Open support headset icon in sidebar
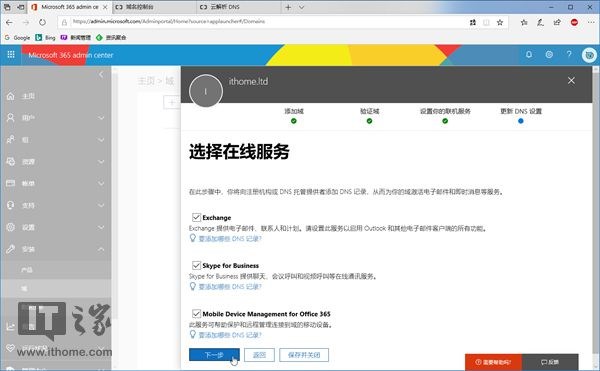600x371 pixels. tap(11, 205)
